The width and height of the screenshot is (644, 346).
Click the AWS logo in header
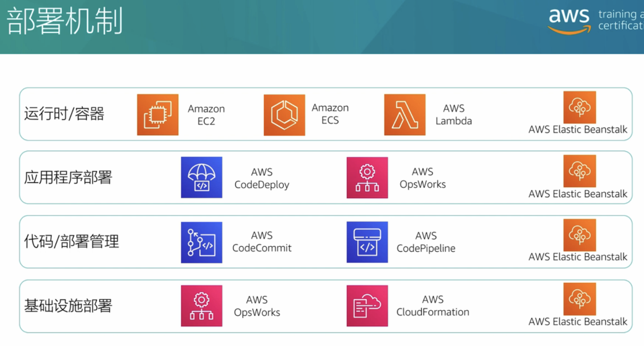click(x=569, y=20)
